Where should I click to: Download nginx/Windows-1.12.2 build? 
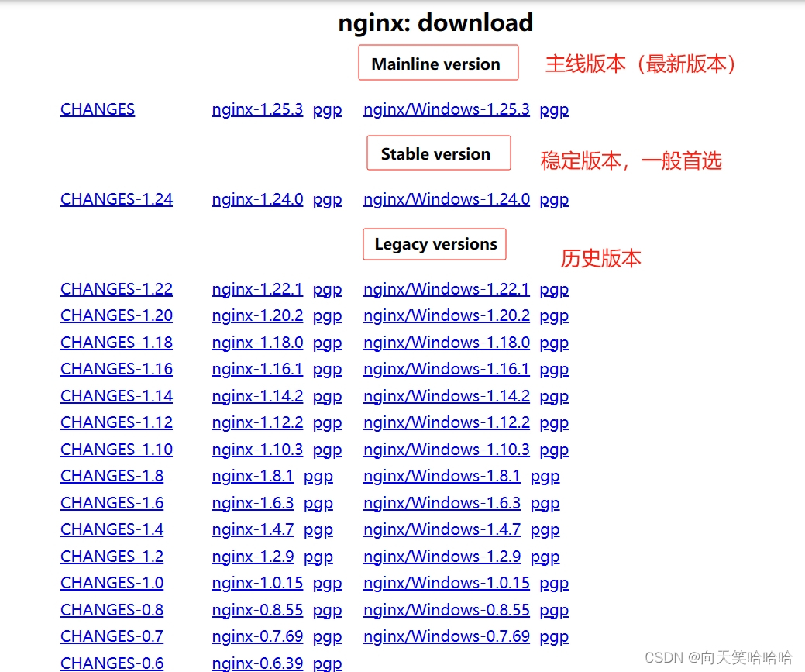click(446, 422)
